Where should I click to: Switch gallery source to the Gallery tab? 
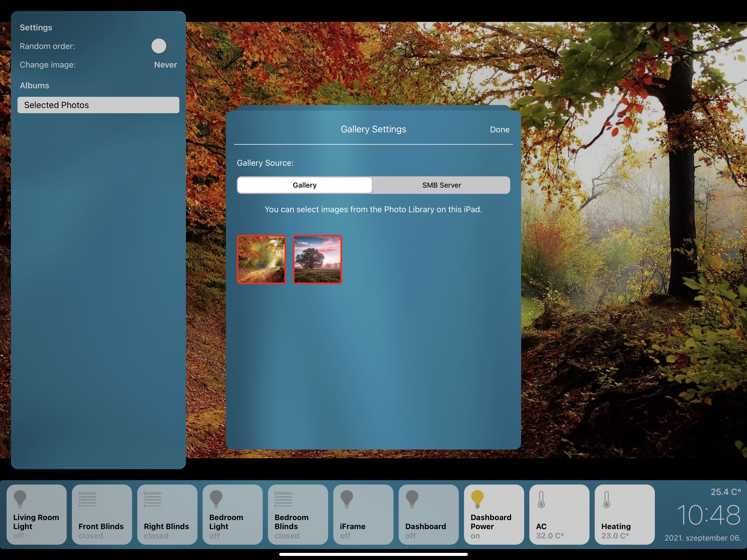pyautogui.click(x=305, y=185)
